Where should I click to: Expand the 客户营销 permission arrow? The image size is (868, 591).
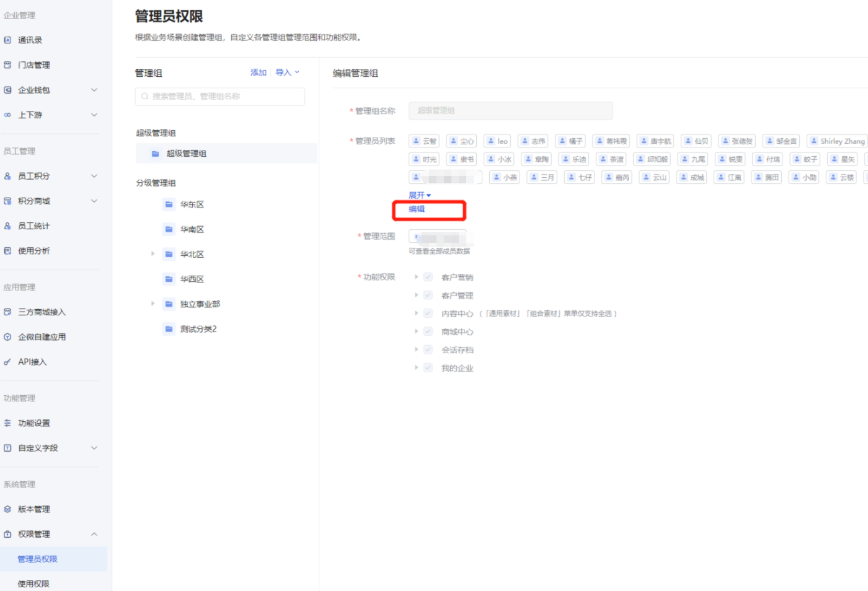click(x=416, y=277)
